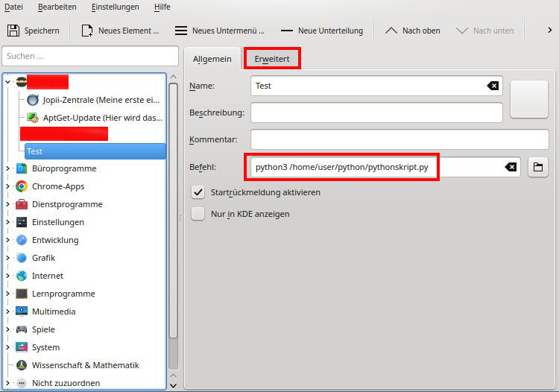Click the Speichern save icon
The width and height of the screenshot is (559, 392).
13,31
